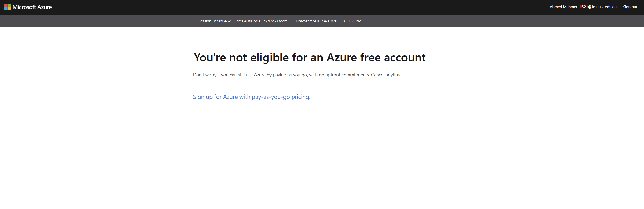Viewport: 644px width, 209px height.
Task: Click the TimeStampUTC value text
Action: tap(328, 21)
